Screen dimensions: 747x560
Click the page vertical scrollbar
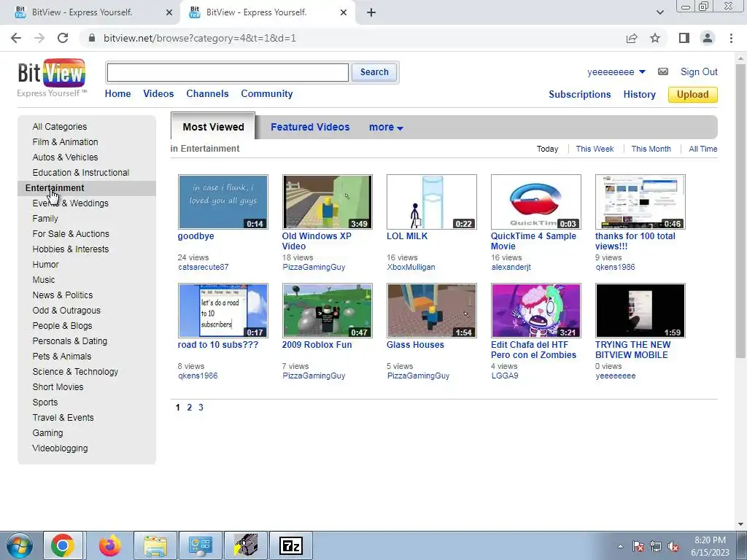tap(740, 209)
